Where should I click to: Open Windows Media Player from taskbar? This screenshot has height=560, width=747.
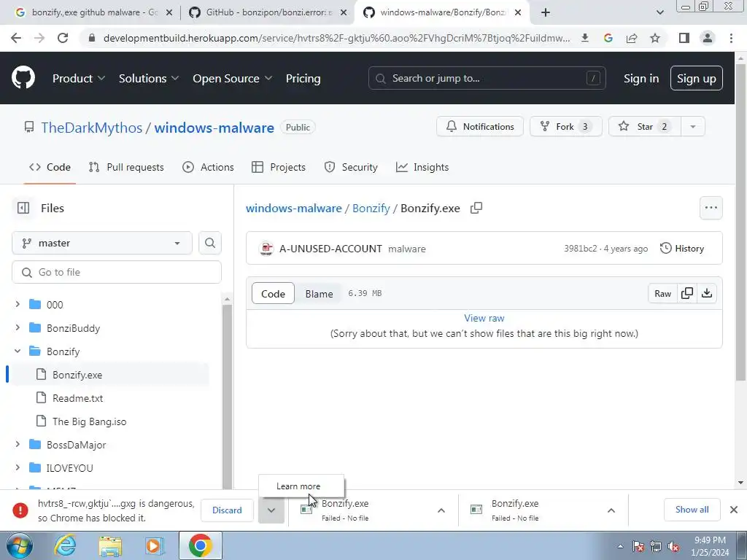tap(155, 545)
